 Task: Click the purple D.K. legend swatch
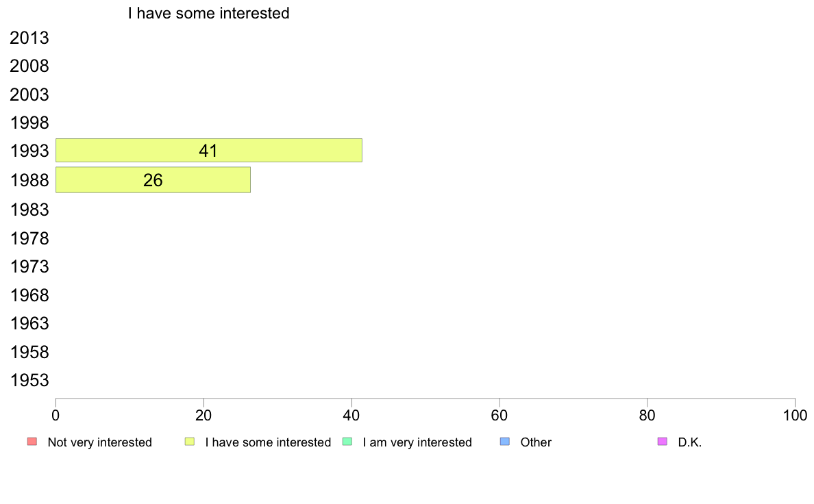pyautogui.click(x=663, y=442)
